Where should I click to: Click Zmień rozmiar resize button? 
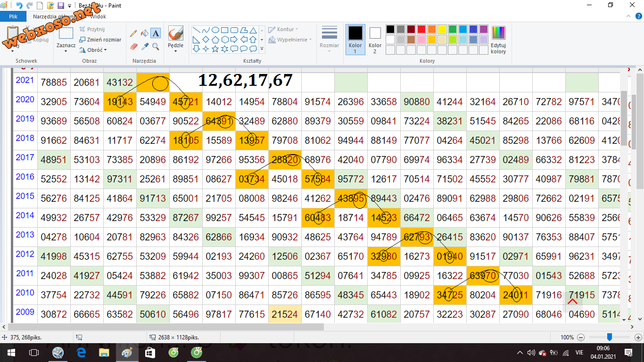(x=100, y=40)
